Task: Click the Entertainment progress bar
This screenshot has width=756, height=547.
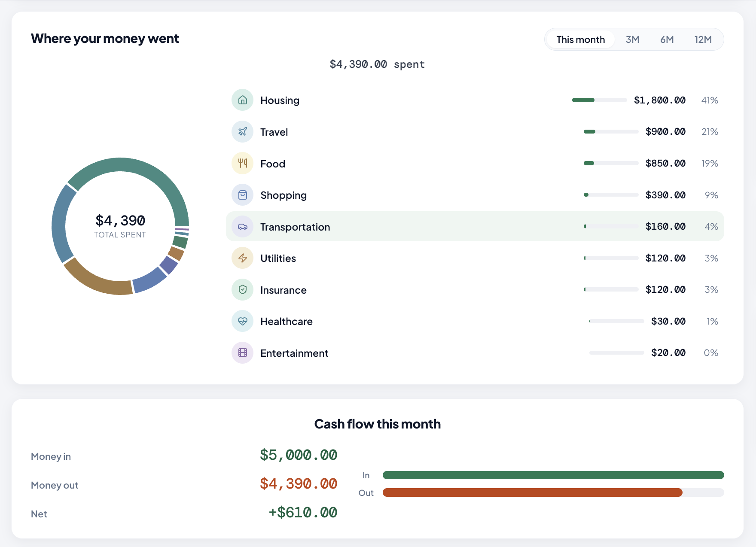Action: point(616,353)
